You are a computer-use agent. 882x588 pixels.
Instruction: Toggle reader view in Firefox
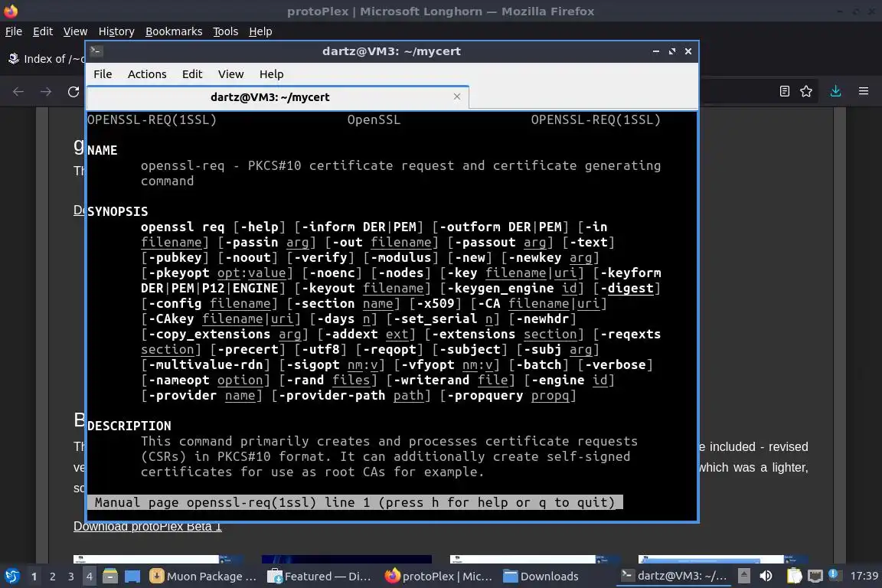tap(785, 91)
